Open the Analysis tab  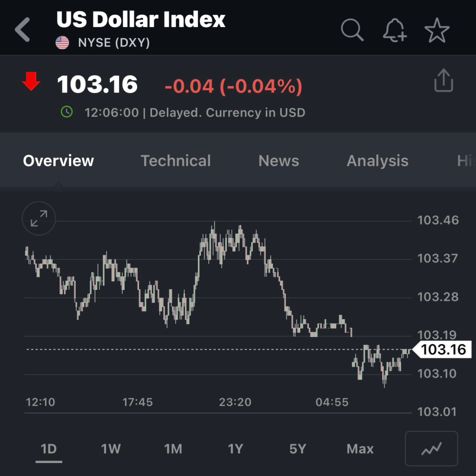pyautogui.click(x=377, y=161)
